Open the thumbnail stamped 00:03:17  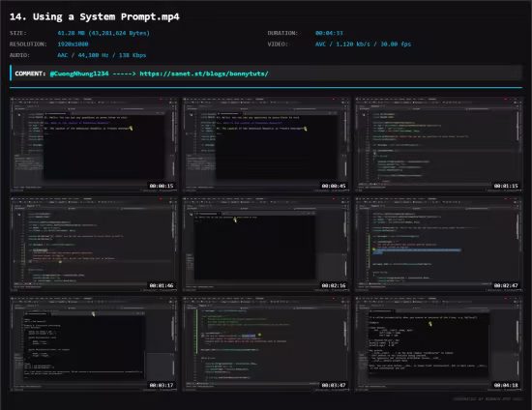[94, 344]
